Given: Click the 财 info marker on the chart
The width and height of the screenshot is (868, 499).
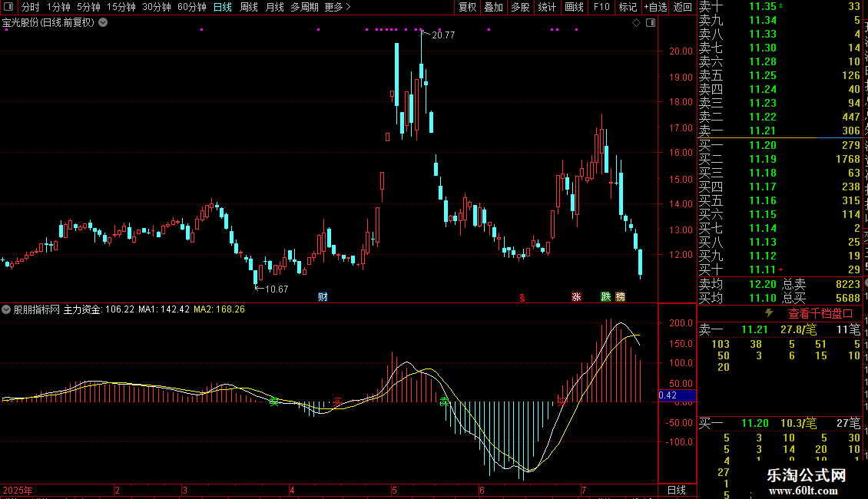Looking at the screenshot, I should pos(323,297).
